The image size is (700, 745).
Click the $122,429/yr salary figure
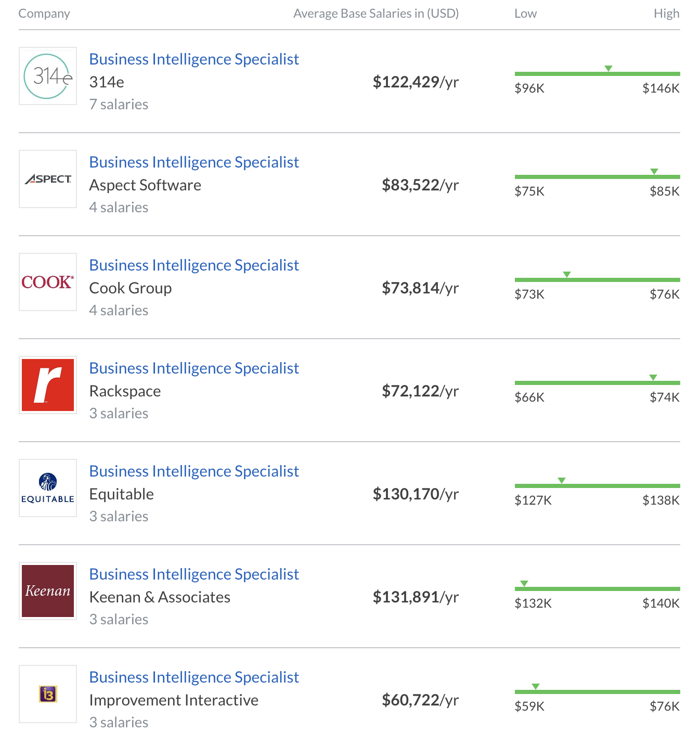coord(416,82)
